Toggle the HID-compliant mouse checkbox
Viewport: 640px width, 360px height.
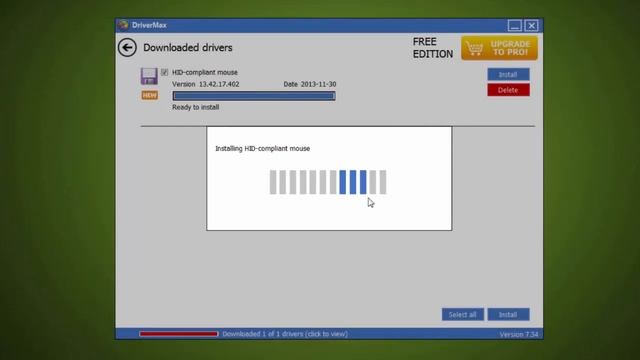[164, 72]
